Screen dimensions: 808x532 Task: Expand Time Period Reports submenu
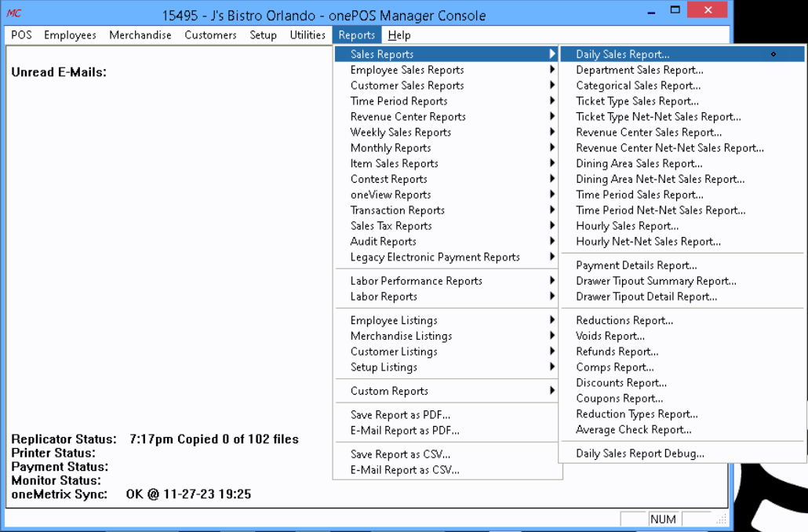[446, 101]
